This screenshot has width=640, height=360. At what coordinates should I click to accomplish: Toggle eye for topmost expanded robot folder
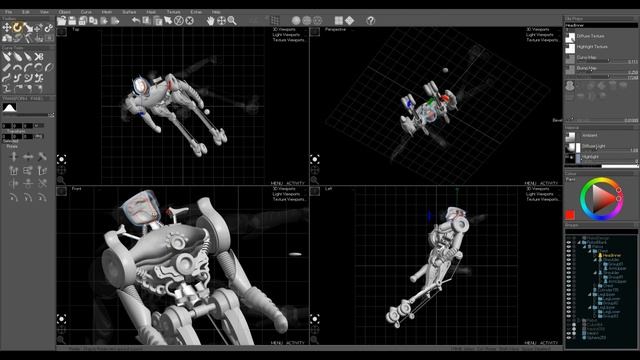click(x=569, y=242)
